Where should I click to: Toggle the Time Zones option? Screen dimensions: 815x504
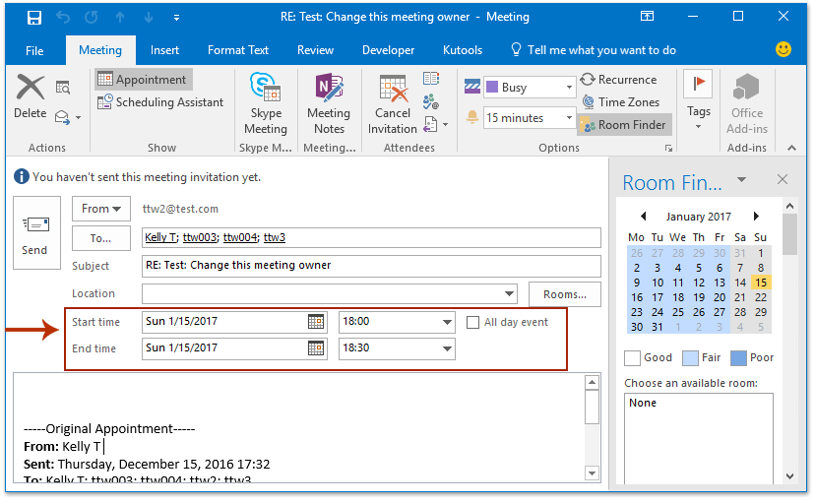pos(619,102)
